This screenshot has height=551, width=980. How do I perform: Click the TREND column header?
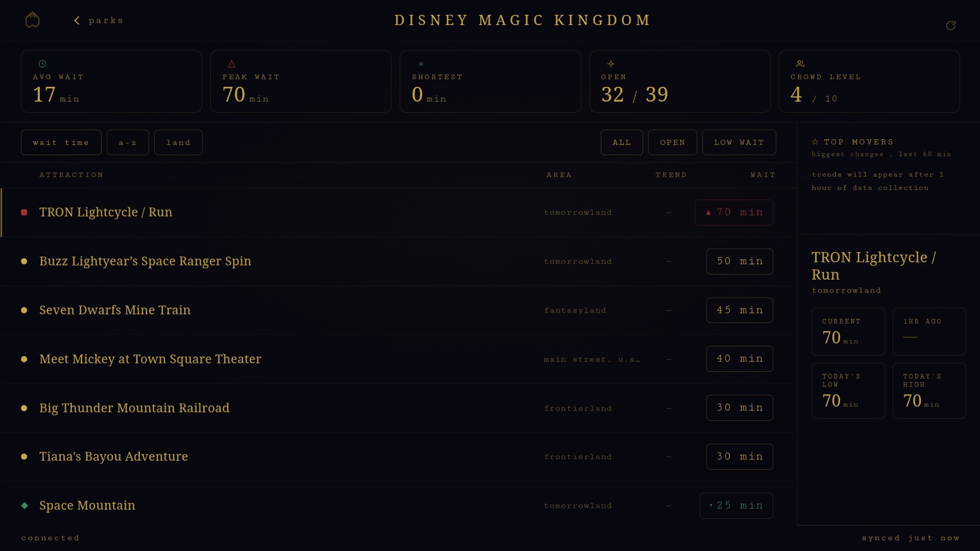(x=671, y=175)
